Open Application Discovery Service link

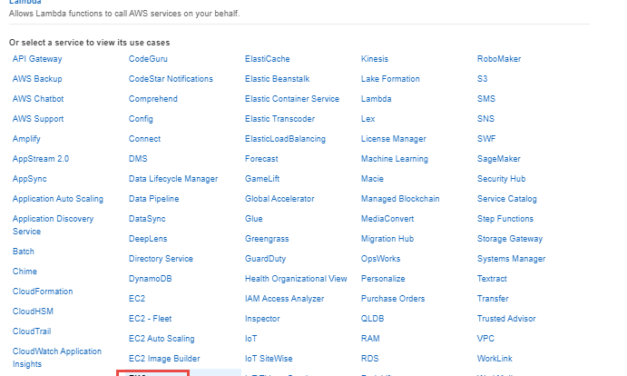(x=53, y=225)
